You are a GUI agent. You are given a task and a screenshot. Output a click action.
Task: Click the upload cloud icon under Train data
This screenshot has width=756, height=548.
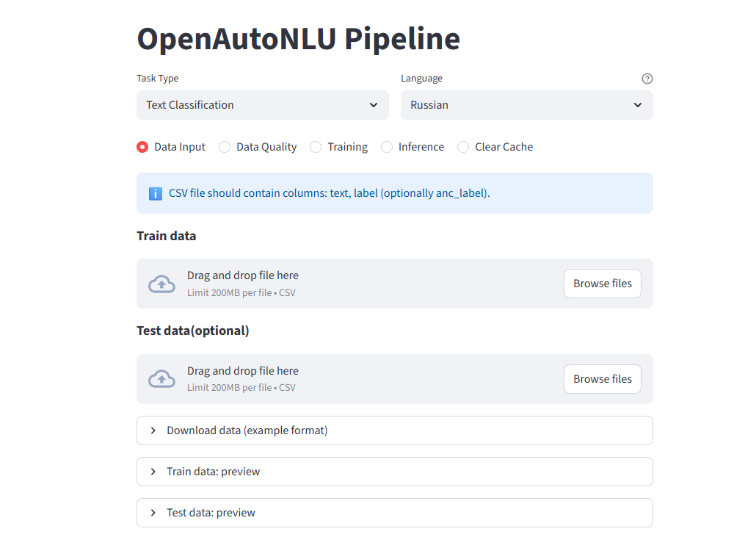(x=161, y=284)
